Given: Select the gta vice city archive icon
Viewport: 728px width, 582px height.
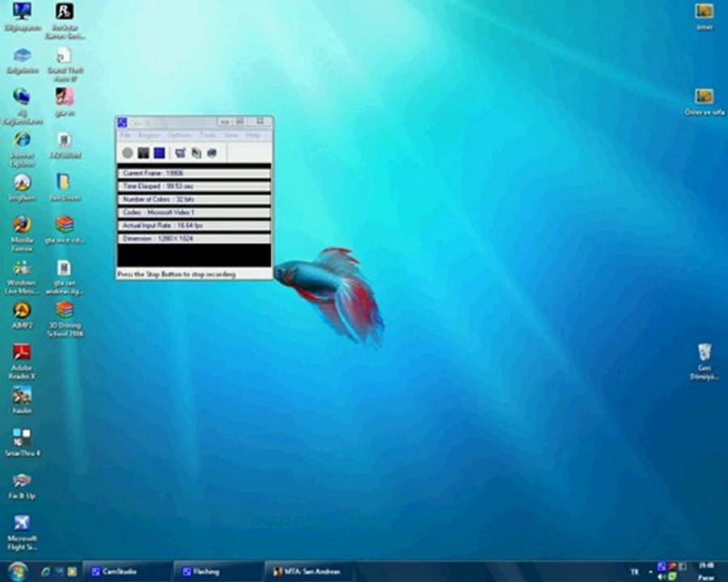Looking at the screenshot, I should click(x=65, y=230).
